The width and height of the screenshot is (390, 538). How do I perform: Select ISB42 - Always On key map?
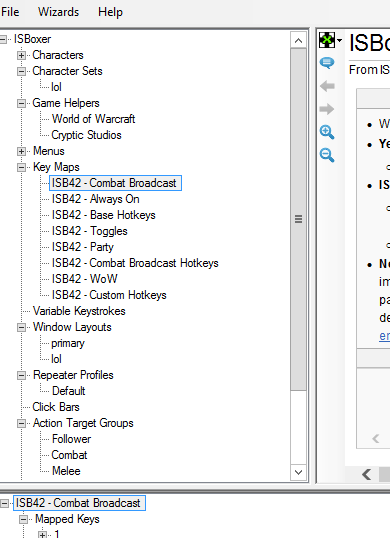pos(96,199)
